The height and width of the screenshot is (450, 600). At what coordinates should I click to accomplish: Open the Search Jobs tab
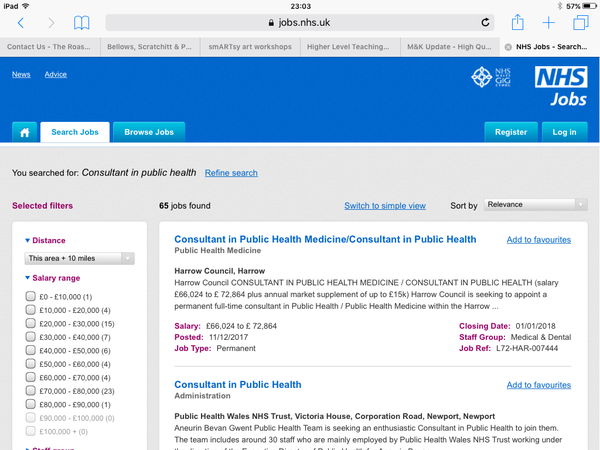click(x=75, y=132)
